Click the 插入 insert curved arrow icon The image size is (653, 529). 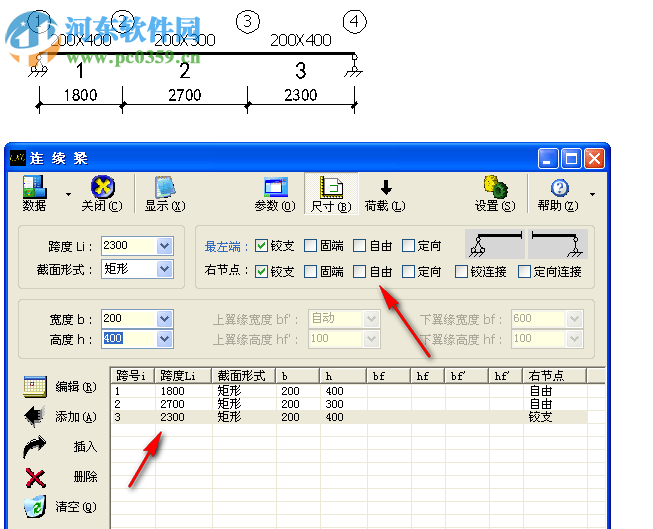pyautogui.click(x=35, y=447)
